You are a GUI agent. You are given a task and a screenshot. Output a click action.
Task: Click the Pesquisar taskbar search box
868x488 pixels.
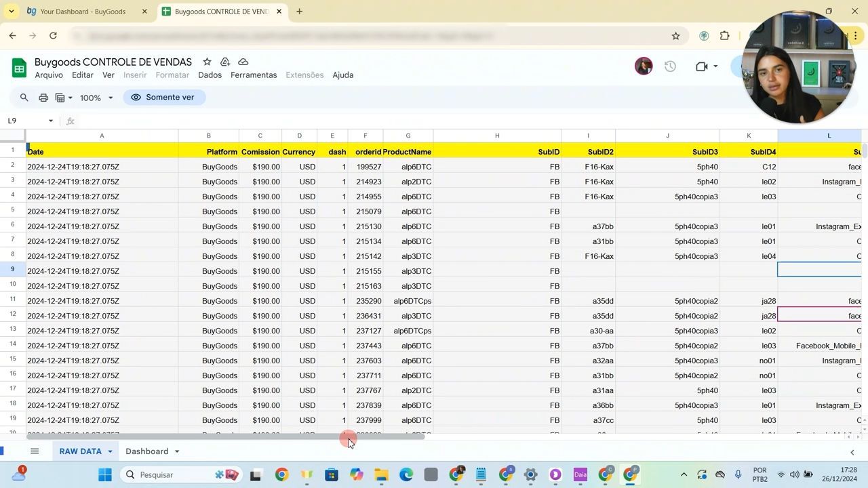coord(181,474)
